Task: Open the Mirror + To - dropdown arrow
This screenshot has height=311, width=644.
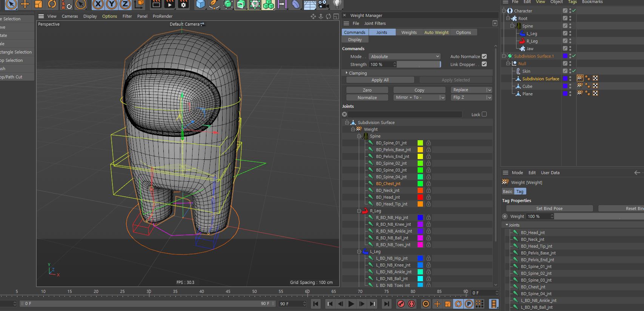Action: 443,98
